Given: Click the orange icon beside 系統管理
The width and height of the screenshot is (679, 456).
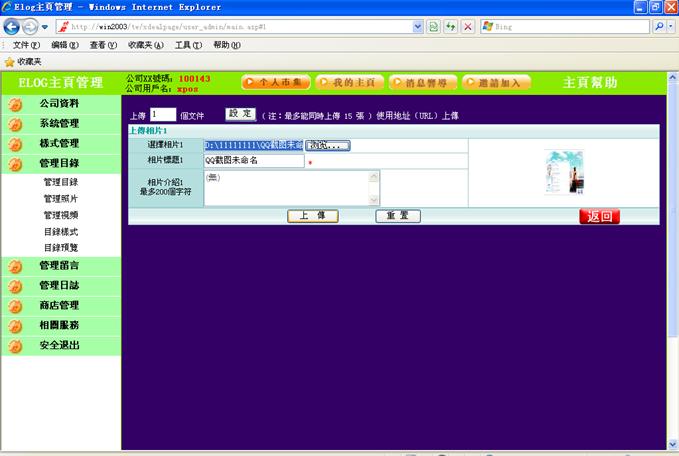Looking at the screenshot, I should (x=15, y=124).
